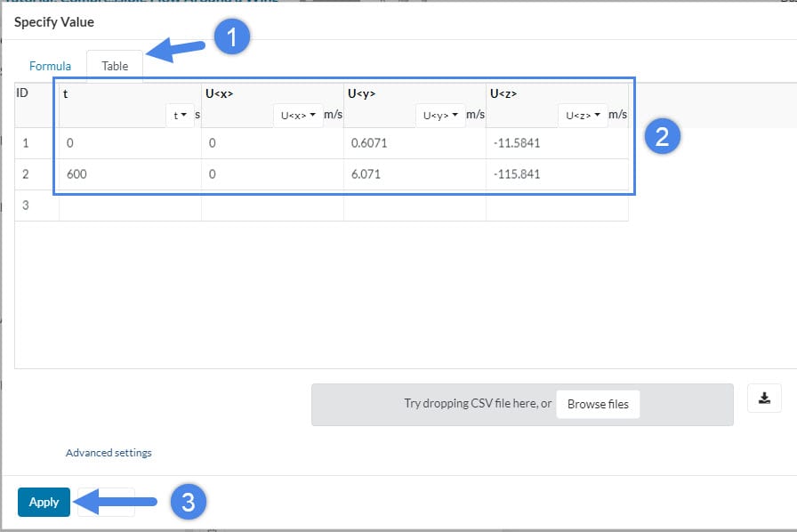Click the download CSV icon
The height and width of the screenshot is (532, 797).
pos(764,399)
